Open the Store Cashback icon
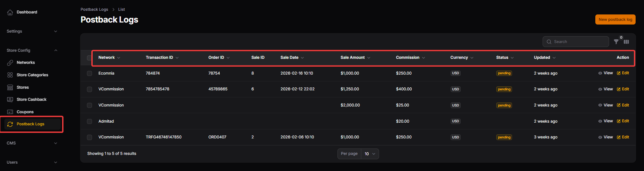The height and width of the screenshot is (171, 644). coord(10,99)
